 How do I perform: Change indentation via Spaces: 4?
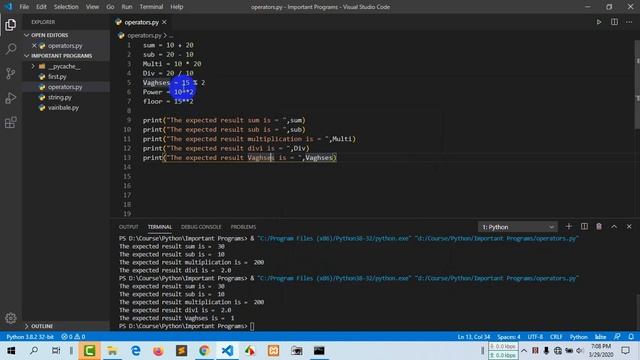pyautogui.click(x=509, y=337)
